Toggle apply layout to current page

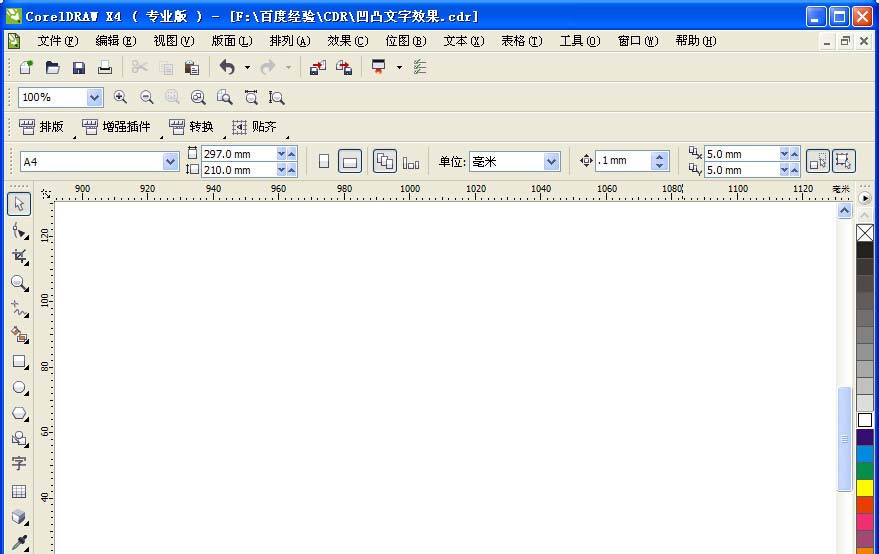[411, 162]
